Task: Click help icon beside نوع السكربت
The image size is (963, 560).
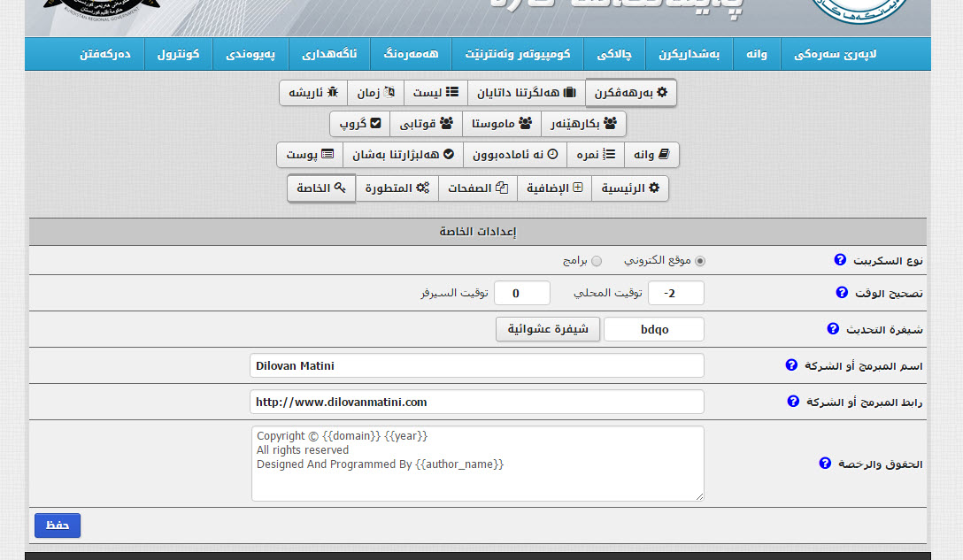Action: tap(840, 260)
